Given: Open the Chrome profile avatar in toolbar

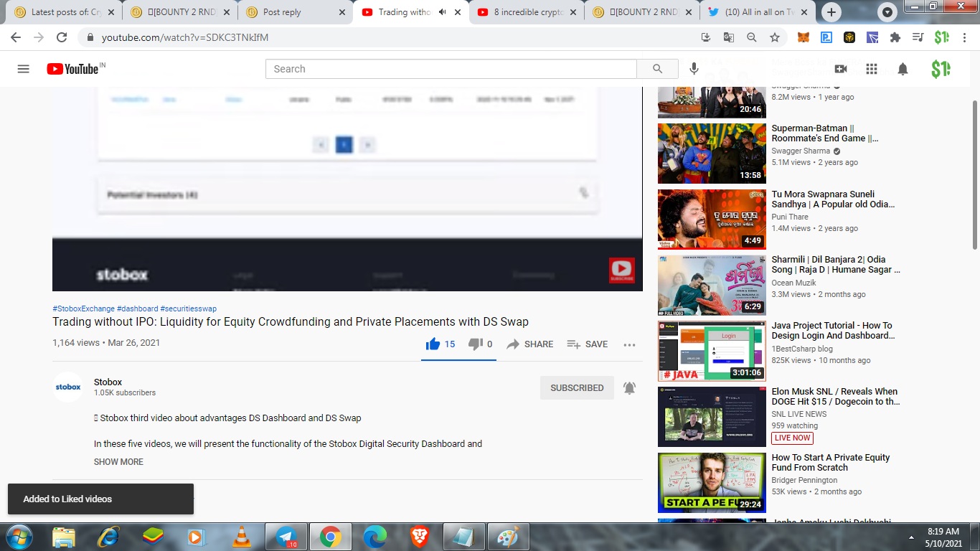Looking at the screenshot, I should [941, 37].
